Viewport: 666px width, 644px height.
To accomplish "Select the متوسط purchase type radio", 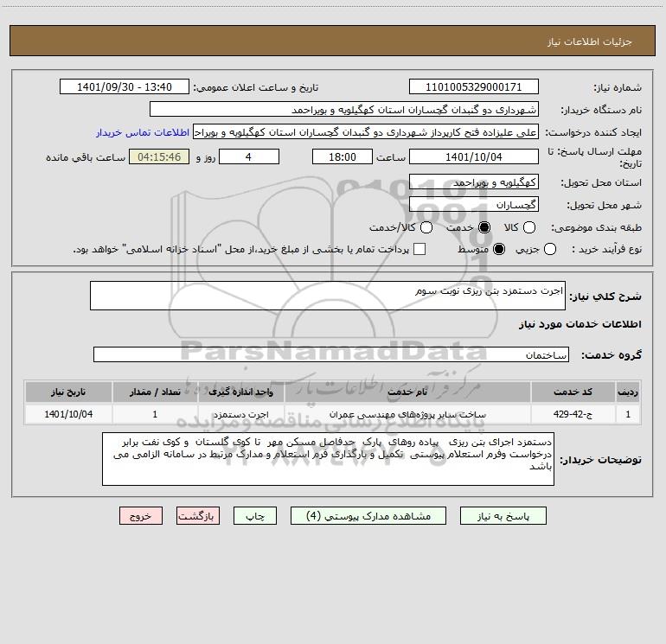I will (499, 249).
